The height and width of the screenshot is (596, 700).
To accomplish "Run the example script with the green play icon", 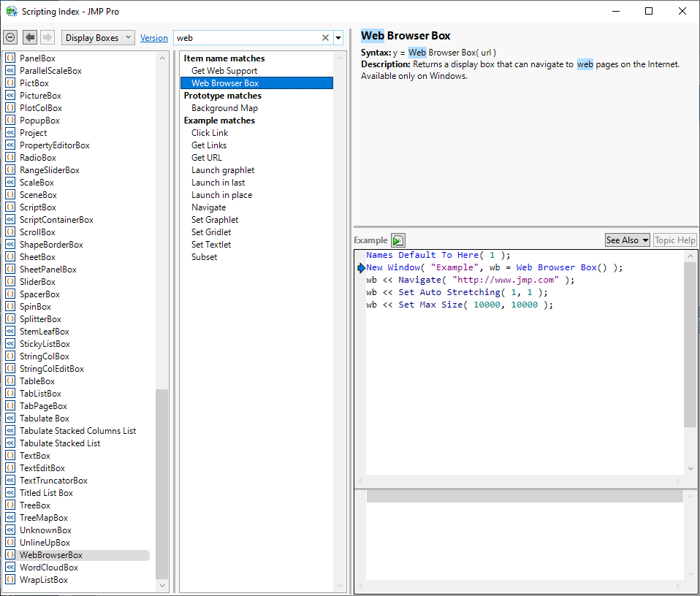I will pyautogui.click(x=397, y=240).
